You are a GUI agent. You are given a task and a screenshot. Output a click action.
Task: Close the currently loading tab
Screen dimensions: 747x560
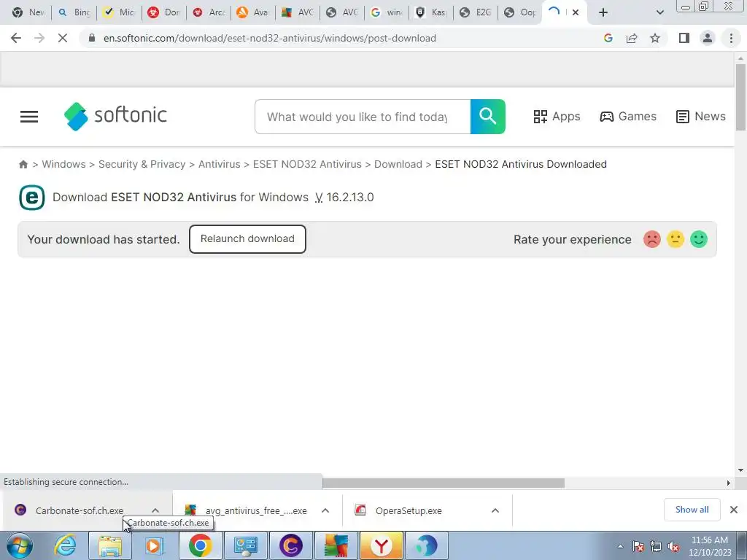(x=576, y=12)
